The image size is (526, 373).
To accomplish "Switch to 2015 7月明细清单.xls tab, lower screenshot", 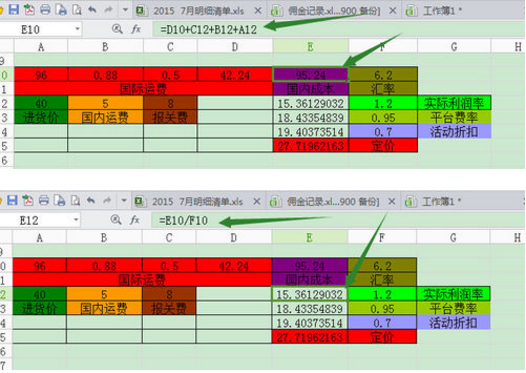I will pos(197,202).
